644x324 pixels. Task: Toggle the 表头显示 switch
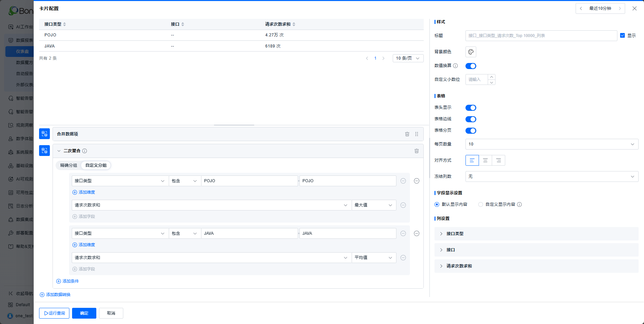(x=471, y=108)
